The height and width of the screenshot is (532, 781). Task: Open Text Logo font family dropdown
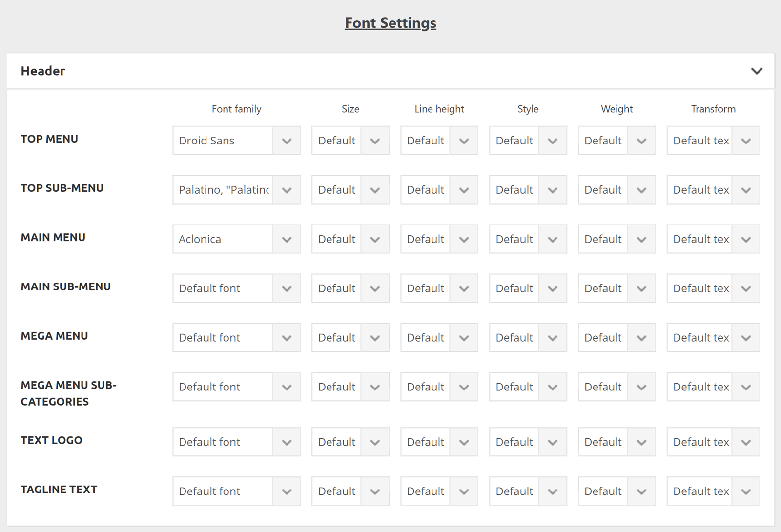[236, 442]
